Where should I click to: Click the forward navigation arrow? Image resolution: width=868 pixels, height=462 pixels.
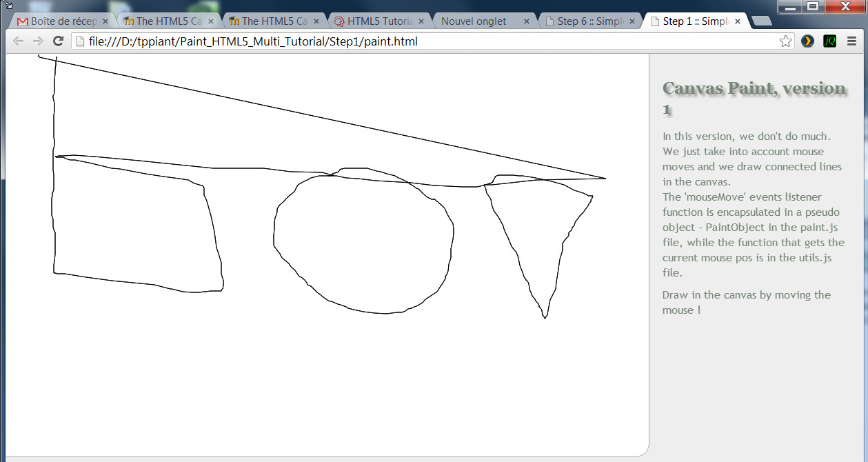pos(39,41)
